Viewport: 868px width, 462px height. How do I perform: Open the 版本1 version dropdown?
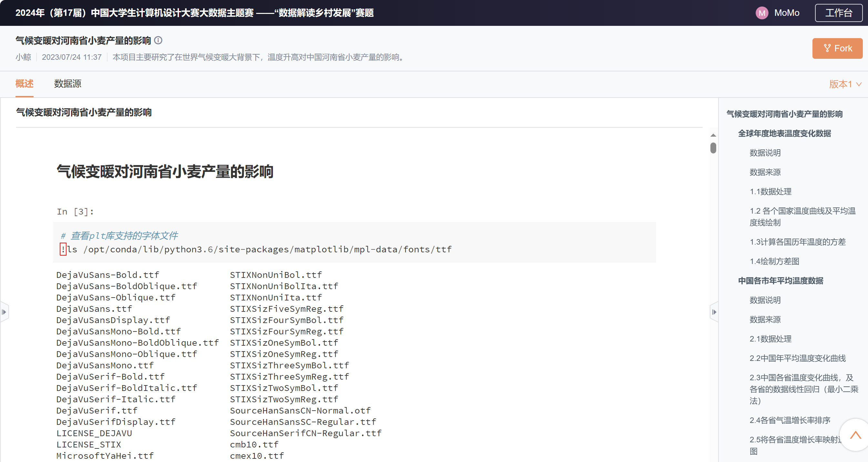coord(845,84)
